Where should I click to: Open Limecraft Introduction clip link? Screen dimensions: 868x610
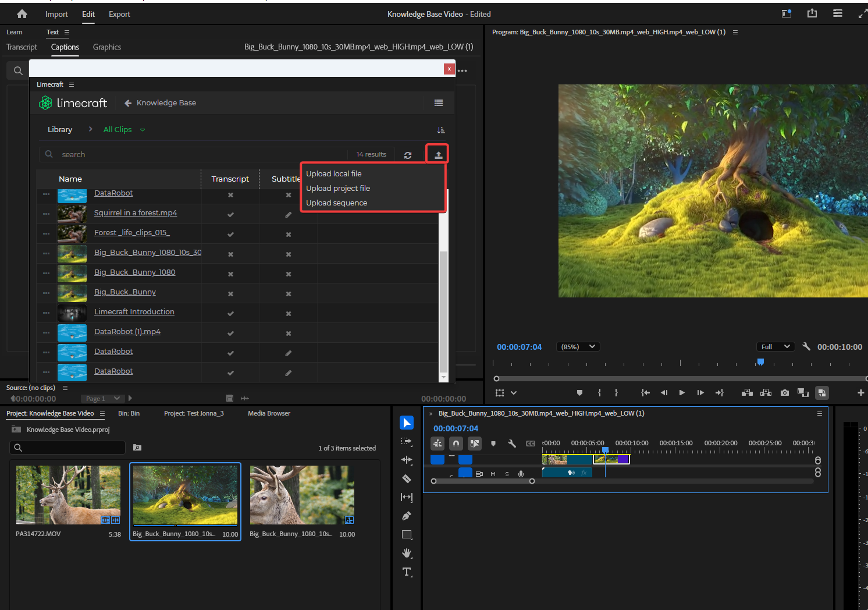[x=134, y=312]
